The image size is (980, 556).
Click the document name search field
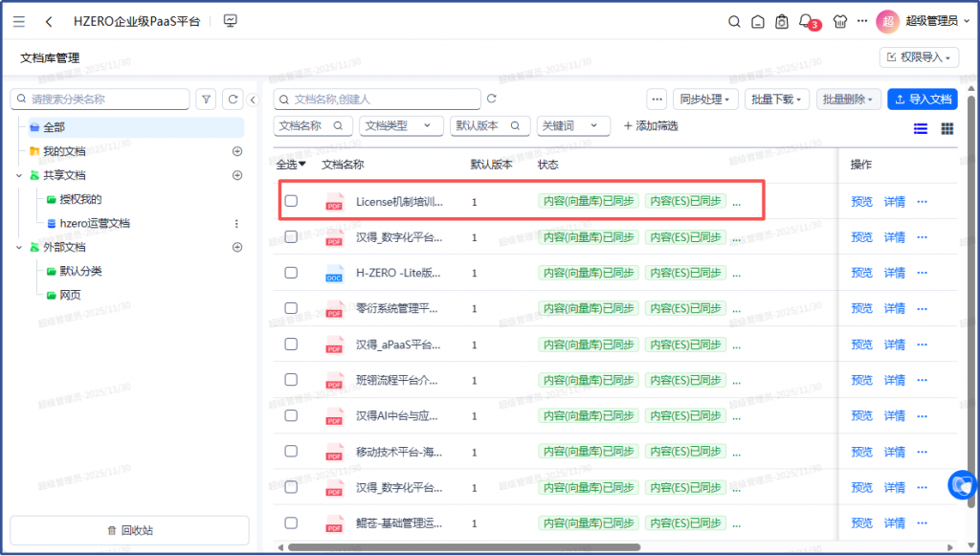pyautogui.click(x=377, y=99)
